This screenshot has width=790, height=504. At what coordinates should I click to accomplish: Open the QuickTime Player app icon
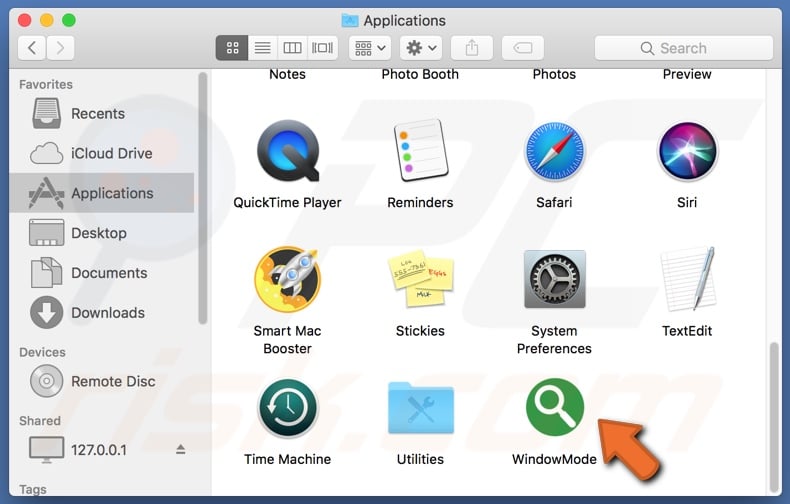click(288, 150)
